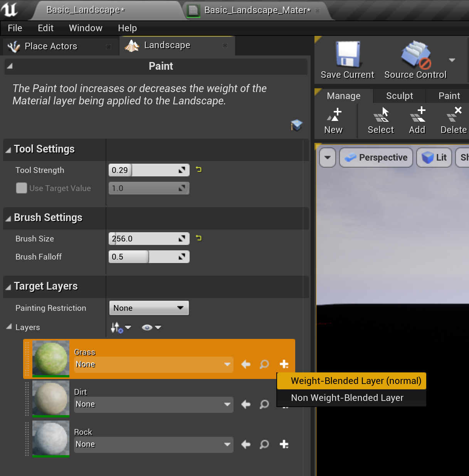
Task: Activate the Delete component tool
Action: tap(453, 120)
